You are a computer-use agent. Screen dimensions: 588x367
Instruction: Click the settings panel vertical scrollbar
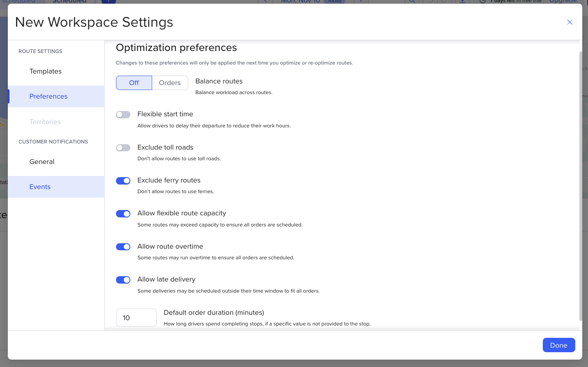point(581,185)
